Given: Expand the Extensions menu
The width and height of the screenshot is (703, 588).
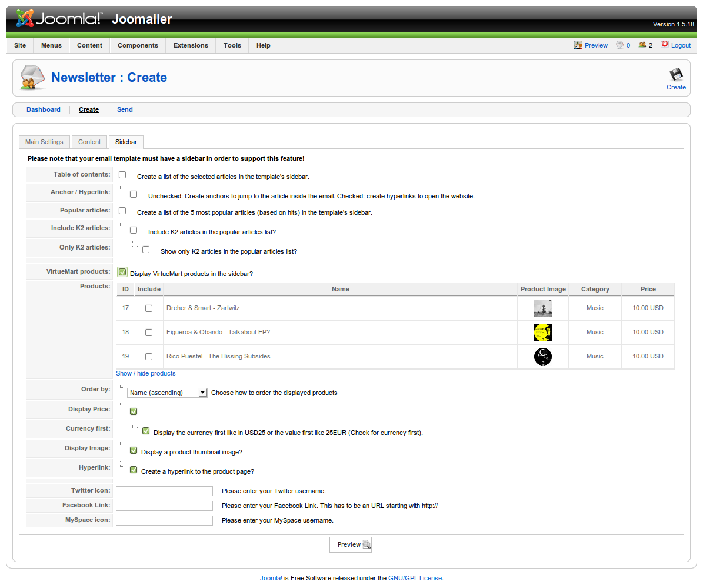Looking at the screenshot, I should click(x=191, y=45).
